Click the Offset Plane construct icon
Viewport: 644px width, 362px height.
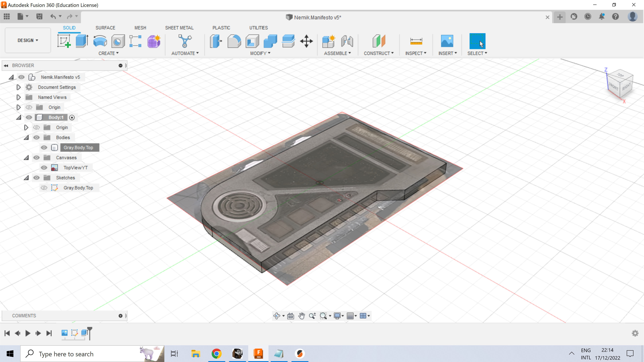(x=379, y=41)
